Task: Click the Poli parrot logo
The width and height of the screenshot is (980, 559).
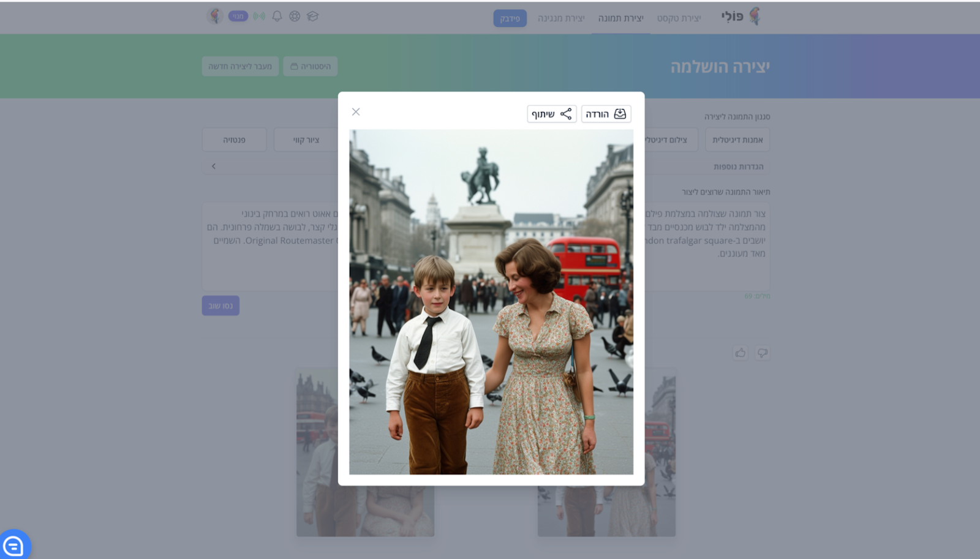Action: [754, 17]
